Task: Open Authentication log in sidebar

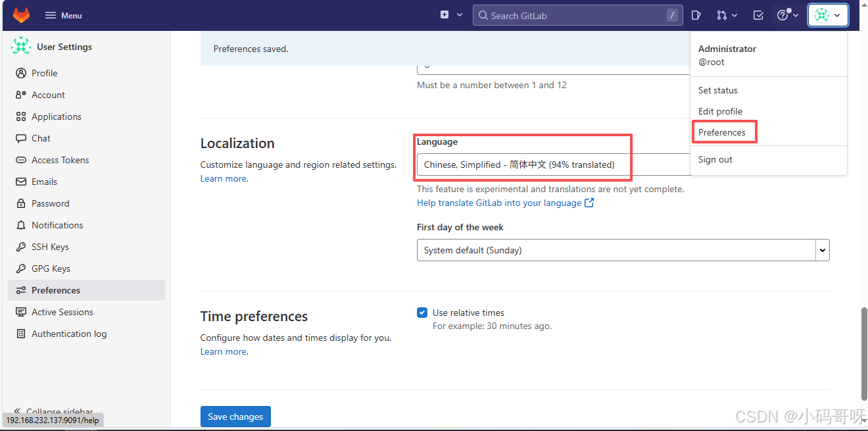Action: click(x=86, y=334)
